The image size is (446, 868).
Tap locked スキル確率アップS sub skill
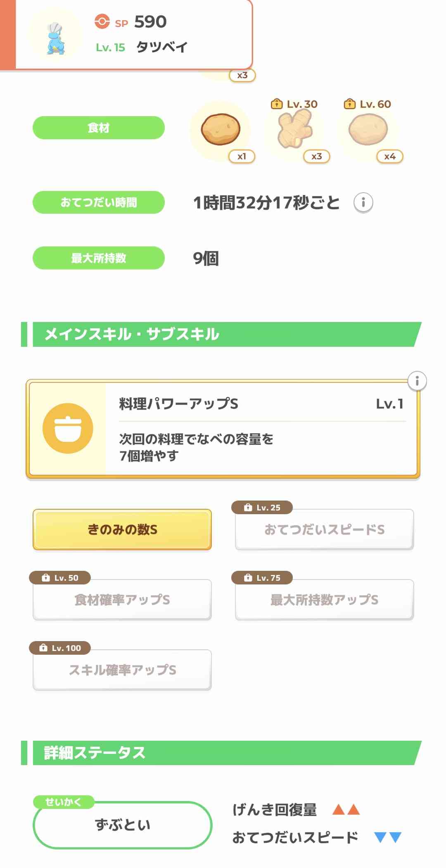[122, 670]
